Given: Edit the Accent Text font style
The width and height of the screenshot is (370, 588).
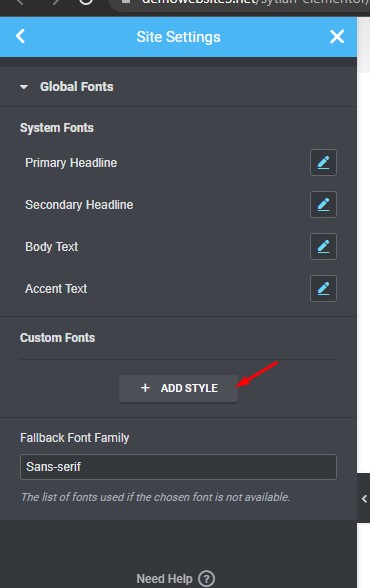Looking at the screenshot, I should tap(323, 288).
